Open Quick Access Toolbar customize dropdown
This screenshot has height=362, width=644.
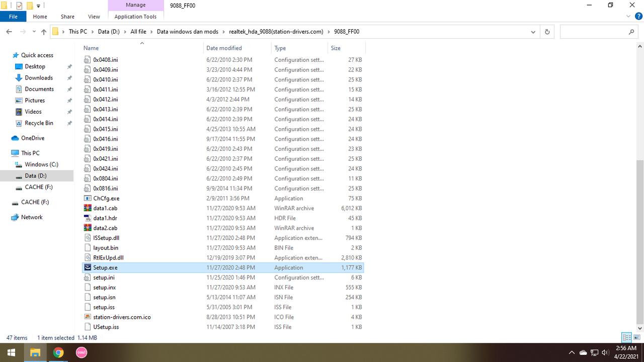pos(38,6)
